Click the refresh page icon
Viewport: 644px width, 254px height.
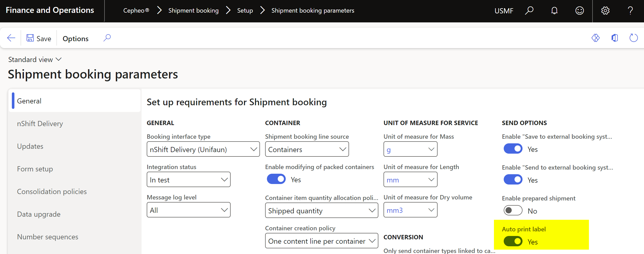tap(633, 38)
